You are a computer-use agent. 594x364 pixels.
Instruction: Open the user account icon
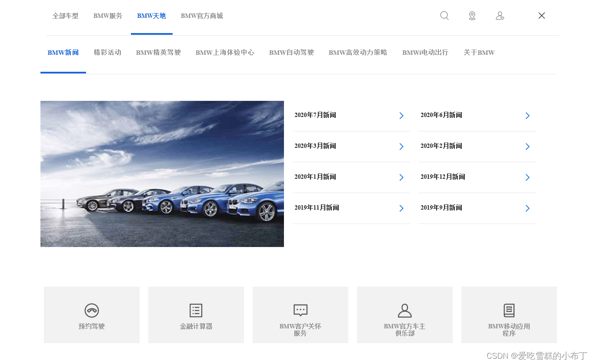click(x=500, y=16)
